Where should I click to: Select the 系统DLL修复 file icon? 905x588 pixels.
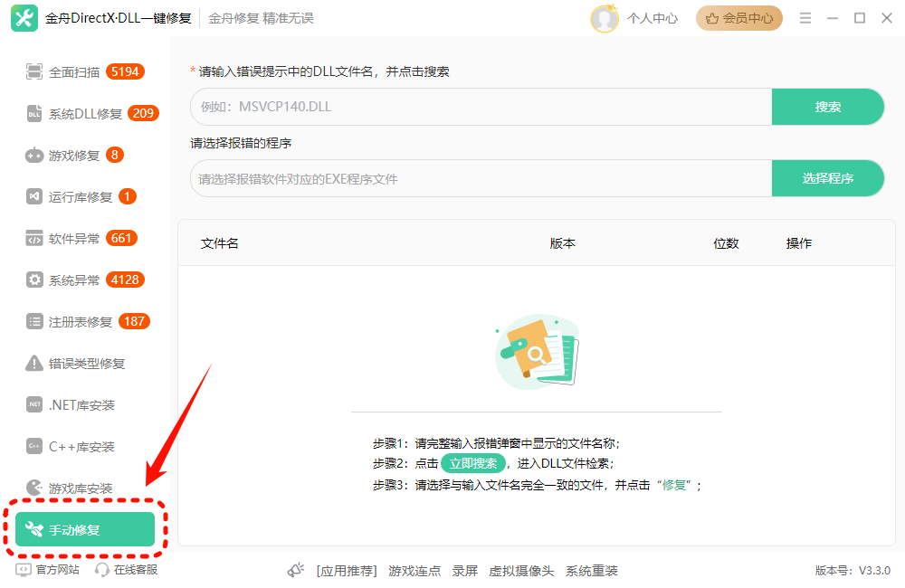[34, 113]
